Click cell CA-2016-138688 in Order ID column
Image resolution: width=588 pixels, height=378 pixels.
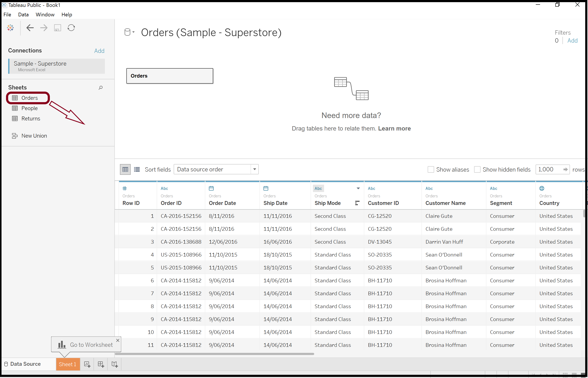181,242
